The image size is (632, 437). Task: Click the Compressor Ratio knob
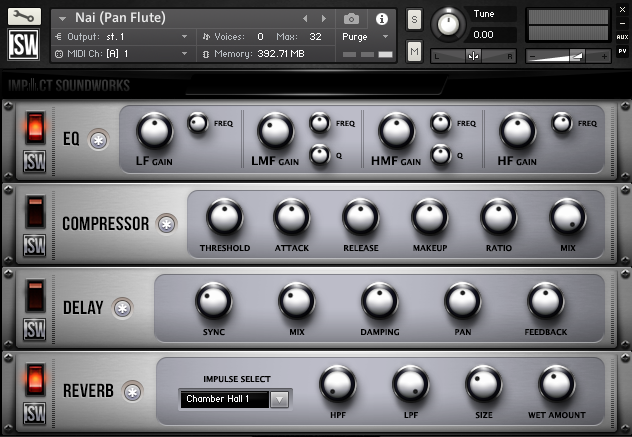[499, 217]
